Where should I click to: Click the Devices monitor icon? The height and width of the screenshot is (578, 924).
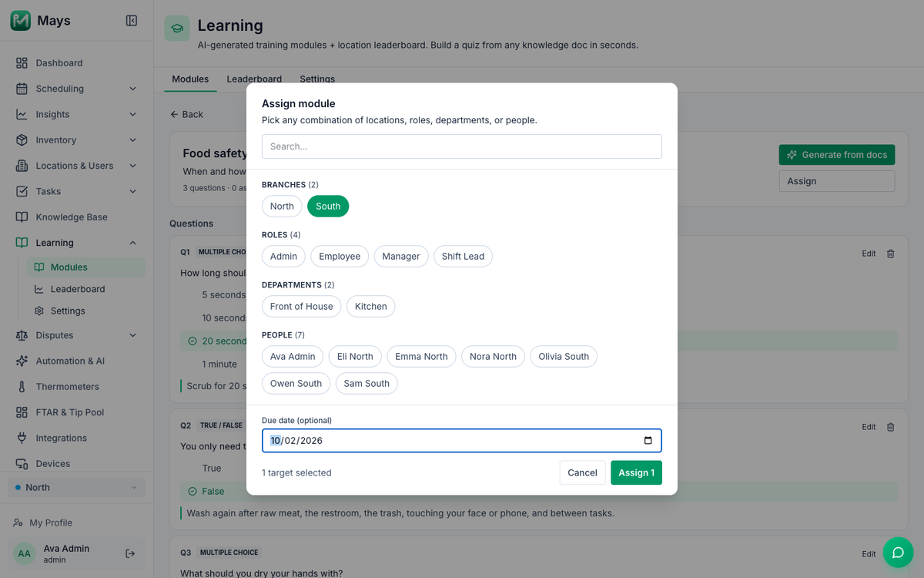click(x=22, y=464)
